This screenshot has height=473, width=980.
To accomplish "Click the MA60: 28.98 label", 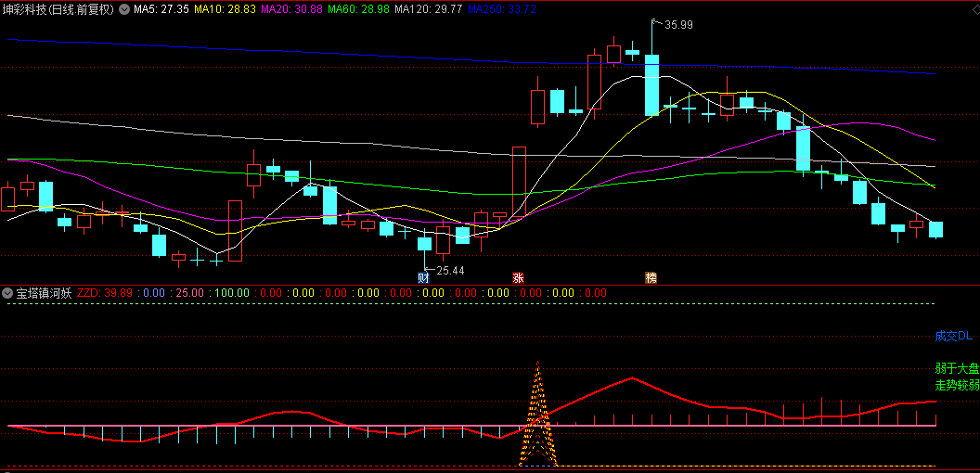I will click(x=359, y=9).
